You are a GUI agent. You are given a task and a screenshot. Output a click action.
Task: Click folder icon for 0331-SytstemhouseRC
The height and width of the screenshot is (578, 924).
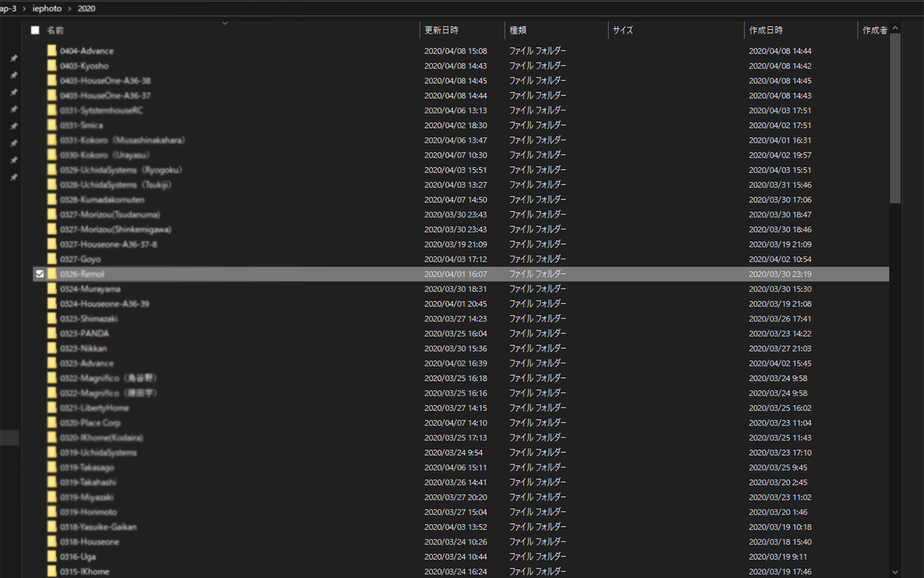point(52,111)
